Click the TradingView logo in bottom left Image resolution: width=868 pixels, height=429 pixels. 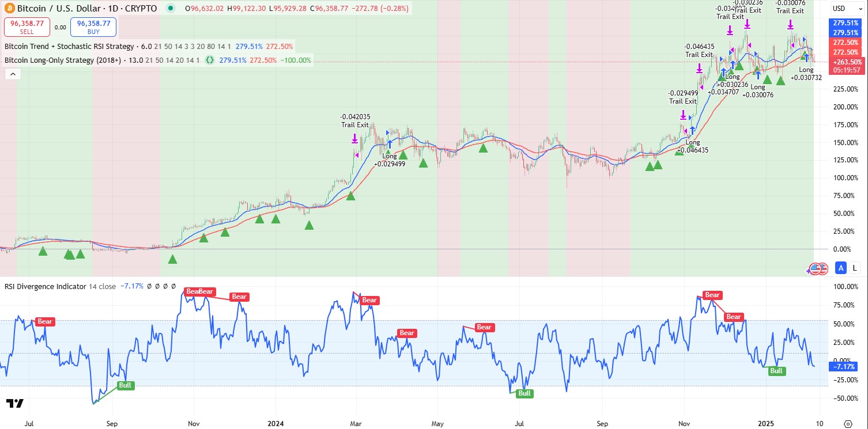[14, 403]
